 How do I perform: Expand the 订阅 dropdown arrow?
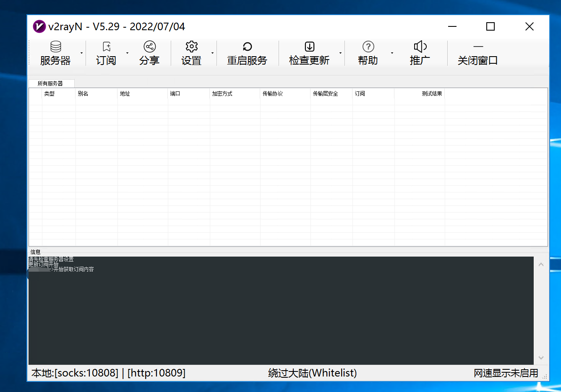(x=127, y=53)
